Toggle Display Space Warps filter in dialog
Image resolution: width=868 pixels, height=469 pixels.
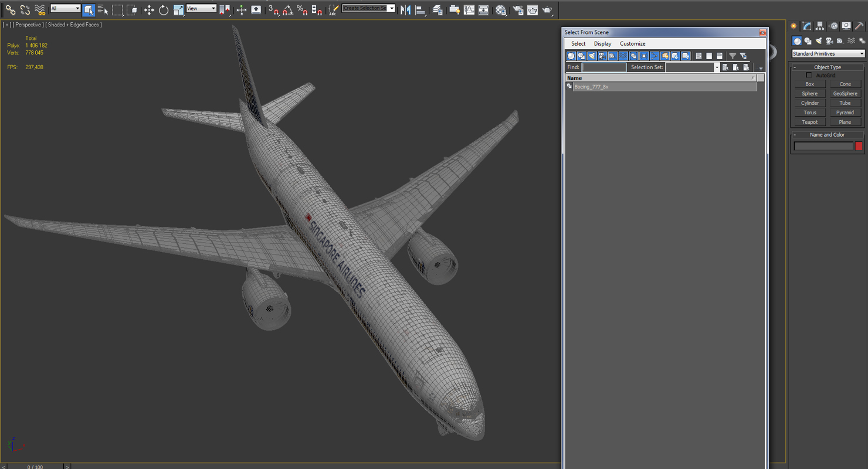623,56
